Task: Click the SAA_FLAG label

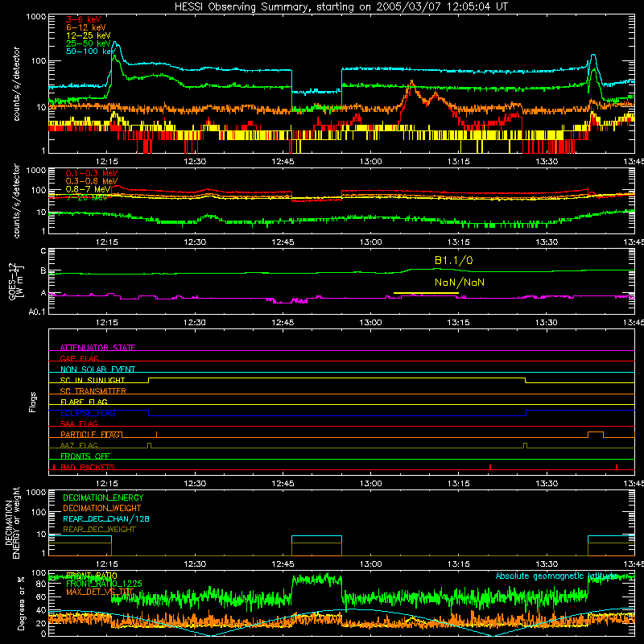Action: coord(79,423)
